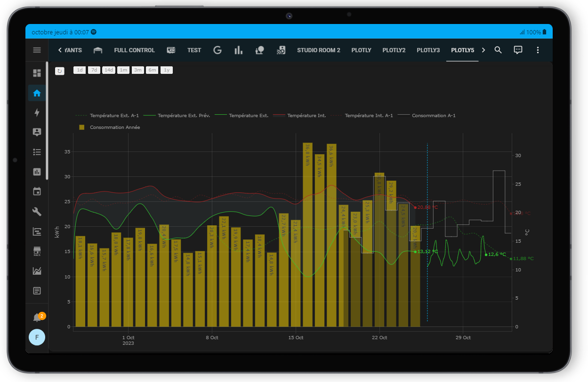The image size is (588, 382).
Task: Open the wrench developer tools icon
Action: point(37,211)
